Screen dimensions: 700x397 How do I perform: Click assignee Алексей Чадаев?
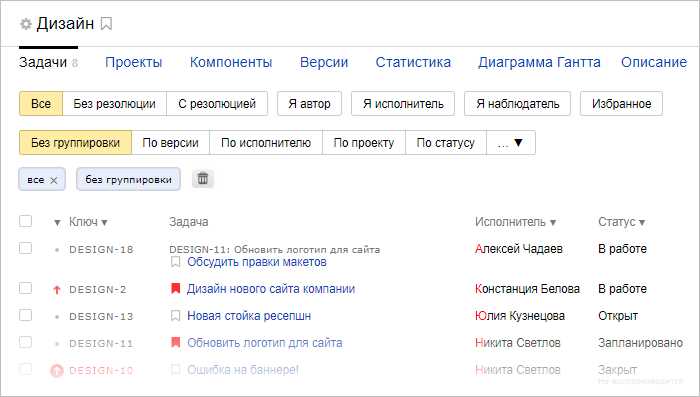(519, 249)
